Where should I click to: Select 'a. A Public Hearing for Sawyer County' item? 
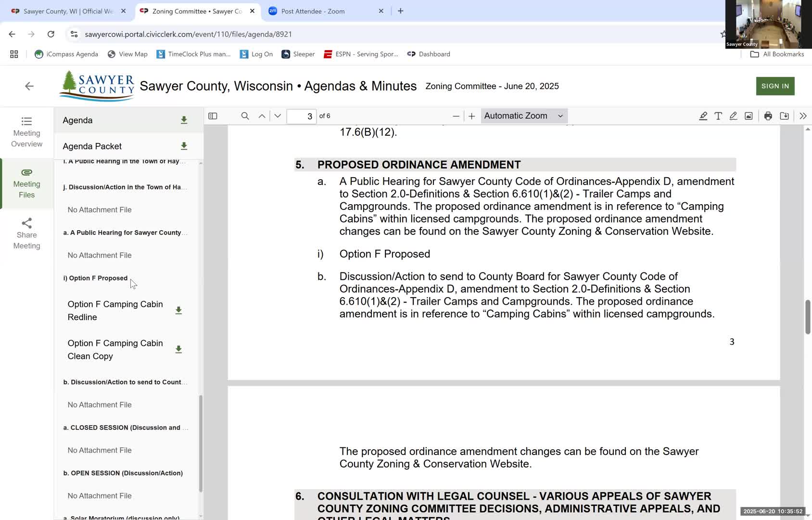pyautogui.click(x=125, y=233)
